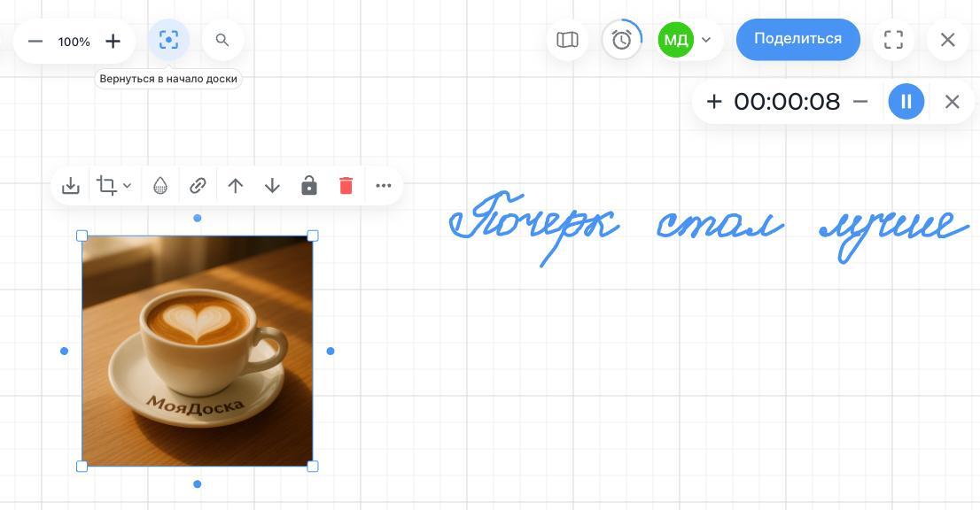Delete the selected image with trash icon
980x510 pixels.
point(346,185)
